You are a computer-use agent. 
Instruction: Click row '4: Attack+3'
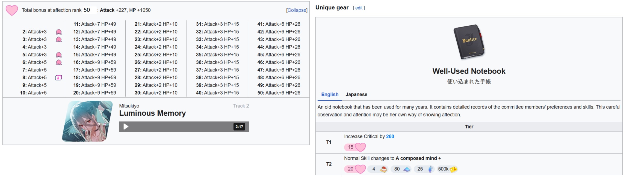point(34,47)
